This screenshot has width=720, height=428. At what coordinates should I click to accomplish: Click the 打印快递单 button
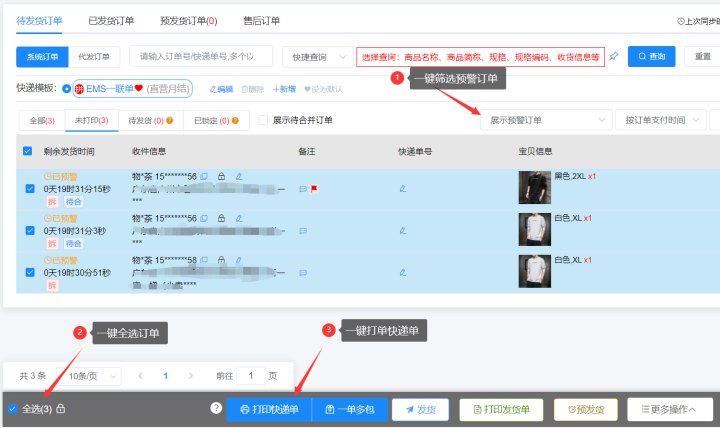(x=269, y=409)
